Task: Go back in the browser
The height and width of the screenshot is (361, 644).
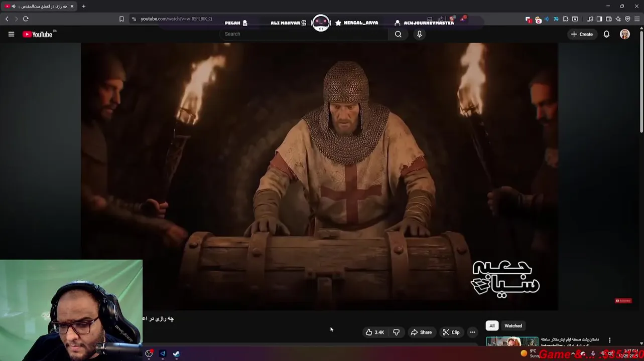Action: pos(7,19)
